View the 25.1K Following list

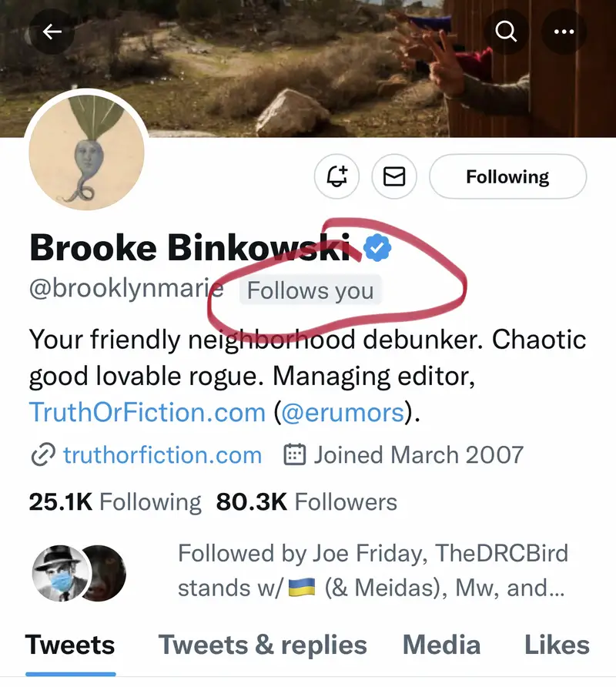(115, 501)
